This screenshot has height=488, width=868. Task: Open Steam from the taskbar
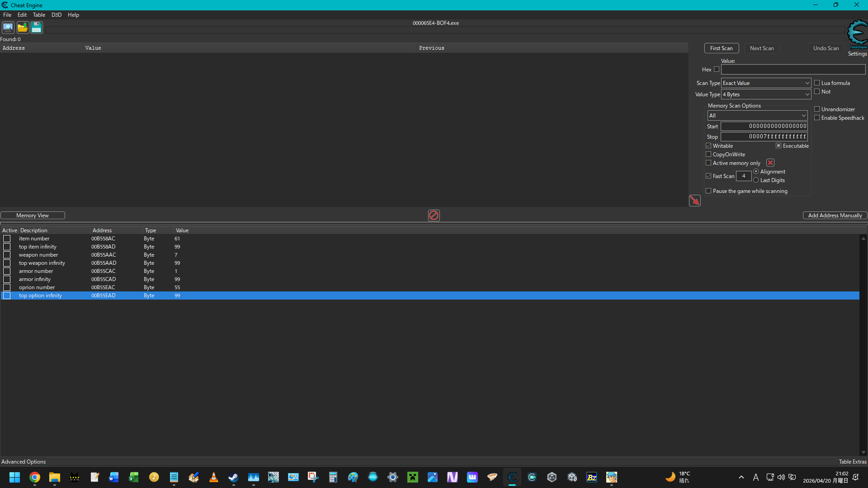[233, 477]
